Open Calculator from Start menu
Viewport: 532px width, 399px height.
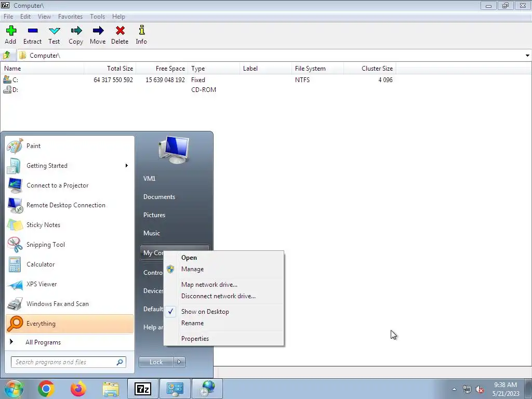pyautogui.click(x=70, y=264)
